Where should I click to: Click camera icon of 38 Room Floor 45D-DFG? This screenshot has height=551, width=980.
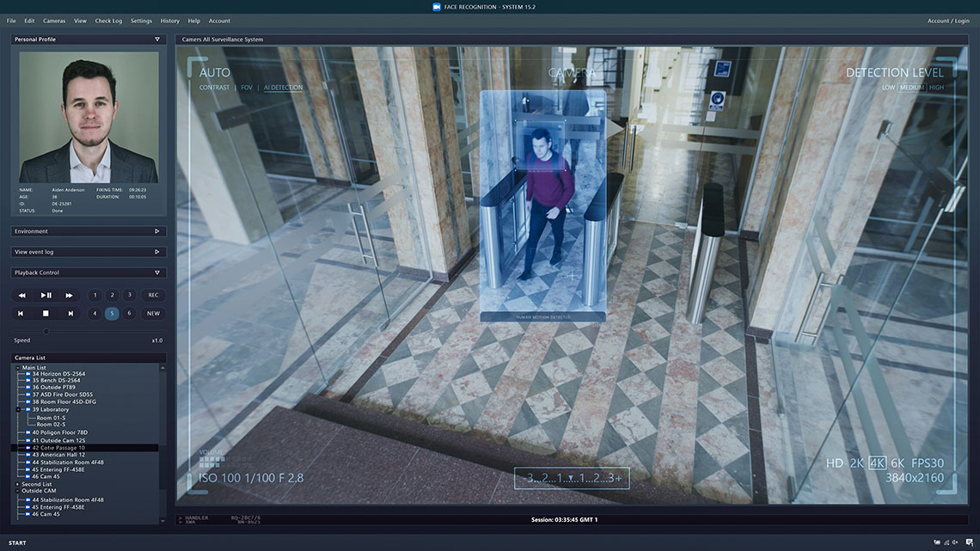point(28,401)
